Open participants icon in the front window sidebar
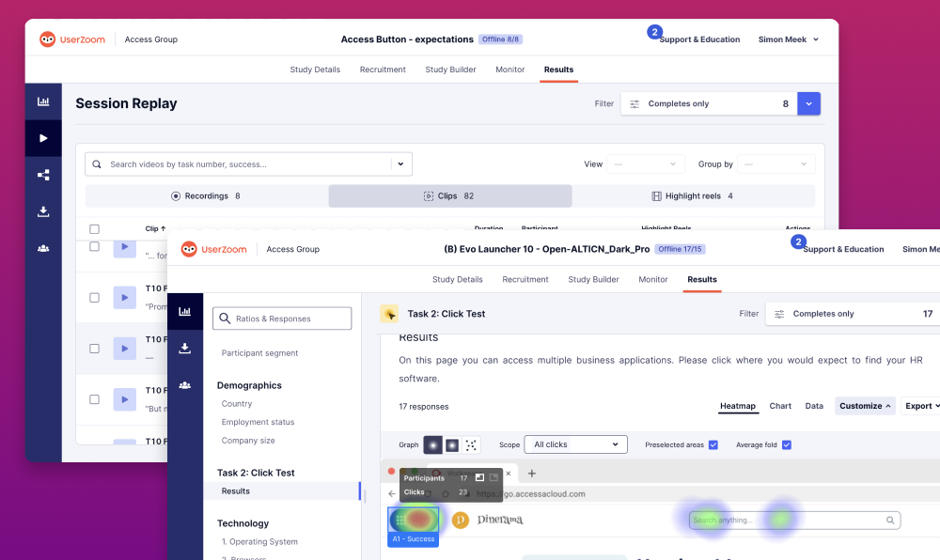This screenshot has height=560, width=940. [x=185, y=384]
